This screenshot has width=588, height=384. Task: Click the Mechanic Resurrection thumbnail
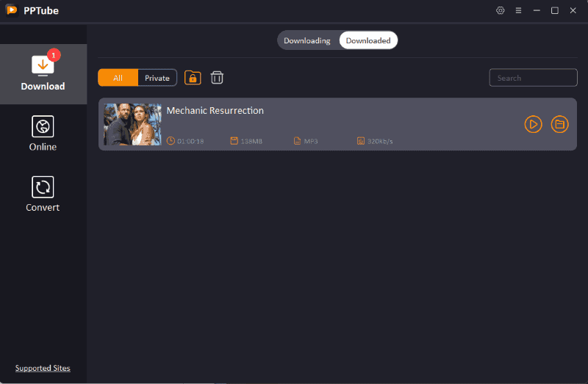pos(132,124)
